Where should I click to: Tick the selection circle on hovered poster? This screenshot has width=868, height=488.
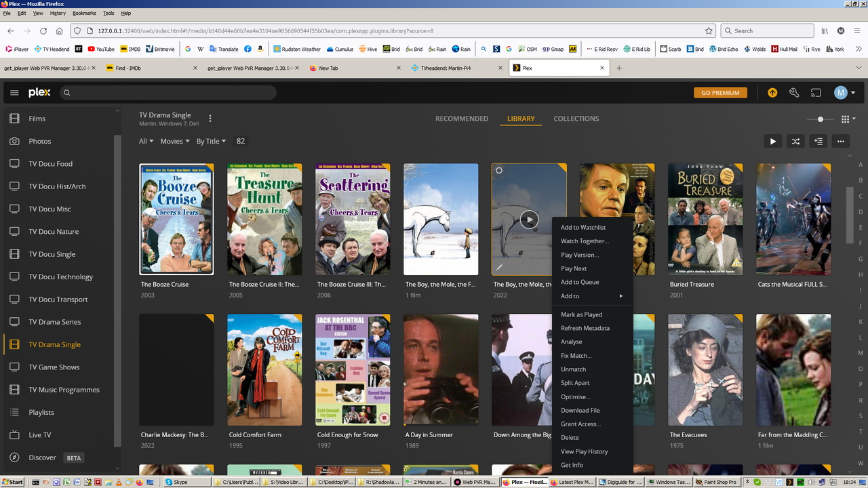pos(499,170)
